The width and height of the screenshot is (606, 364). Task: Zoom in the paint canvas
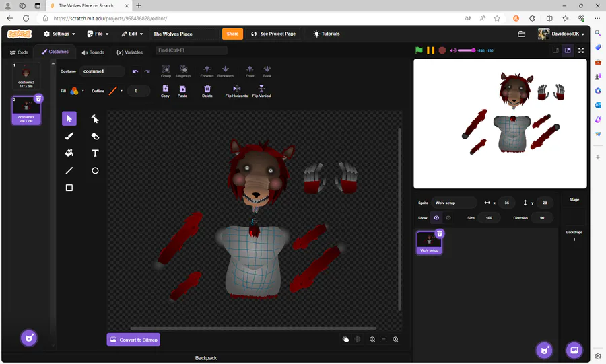[395, 339]
